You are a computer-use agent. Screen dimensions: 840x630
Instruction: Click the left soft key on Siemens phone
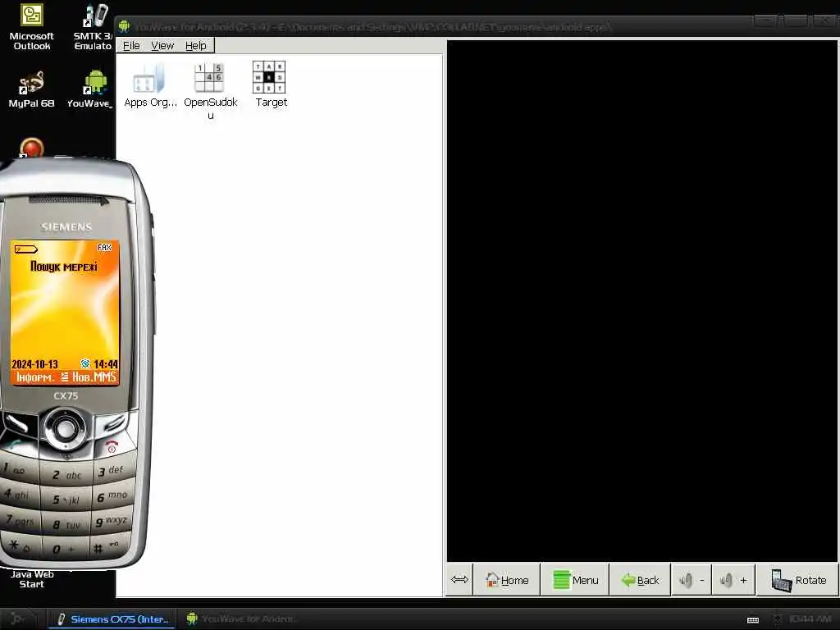pyautogui.click(x=19, y=422)
